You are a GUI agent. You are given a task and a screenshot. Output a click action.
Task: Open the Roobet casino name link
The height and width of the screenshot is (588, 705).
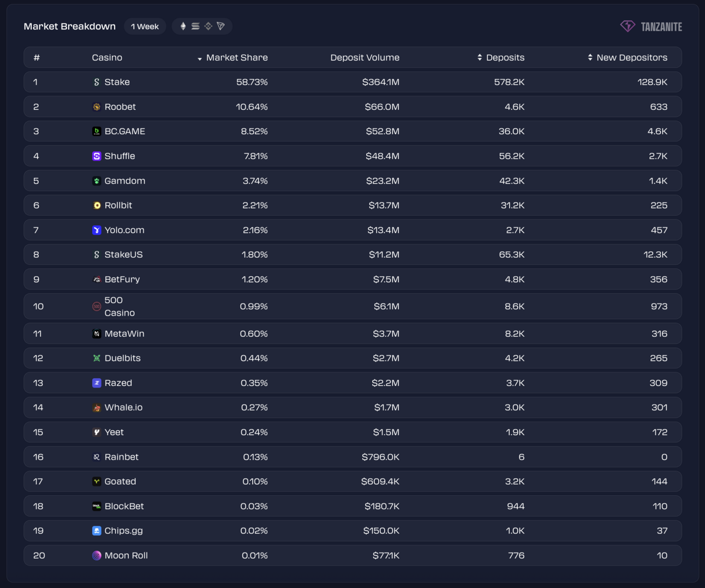click(120, 107)
